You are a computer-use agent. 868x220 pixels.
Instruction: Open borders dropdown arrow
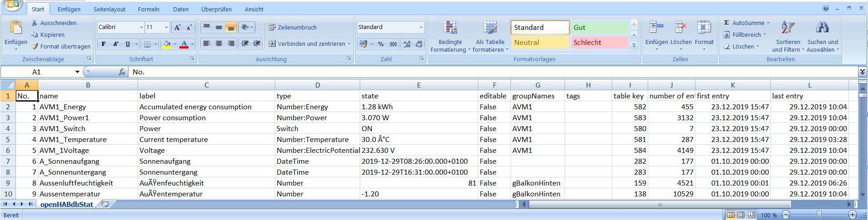156,44
